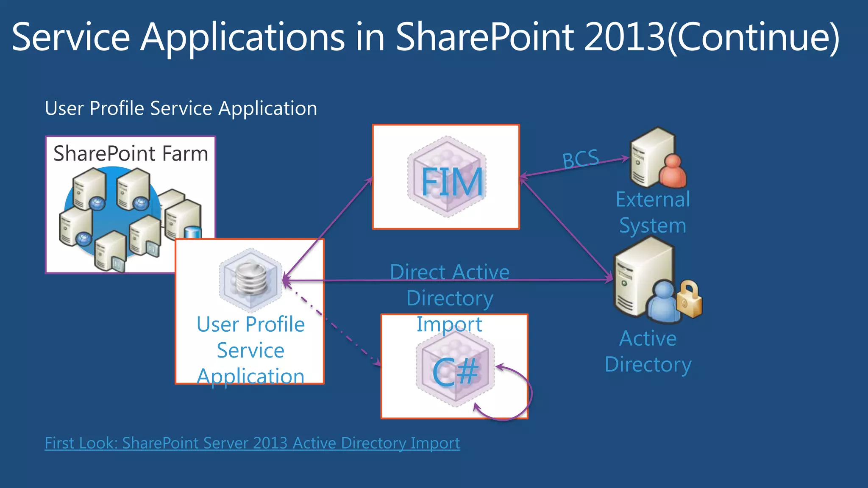The height and width of the screenshot is (488, 868).
Task: Click the BCS arrow label
Action: click(x=580, y=159)
